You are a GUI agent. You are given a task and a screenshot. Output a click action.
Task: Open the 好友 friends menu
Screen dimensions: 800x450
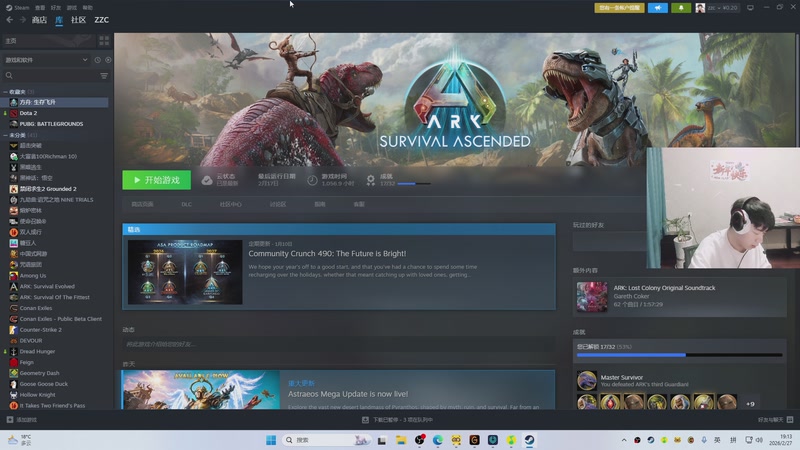56,8
